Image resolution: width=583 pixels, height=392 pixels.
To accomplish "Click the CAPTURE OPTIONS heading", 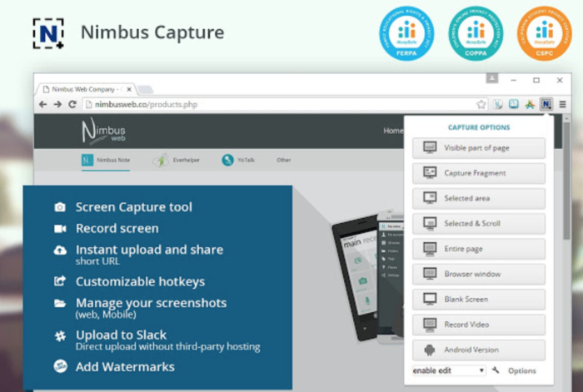I will (x=479, y=127).
